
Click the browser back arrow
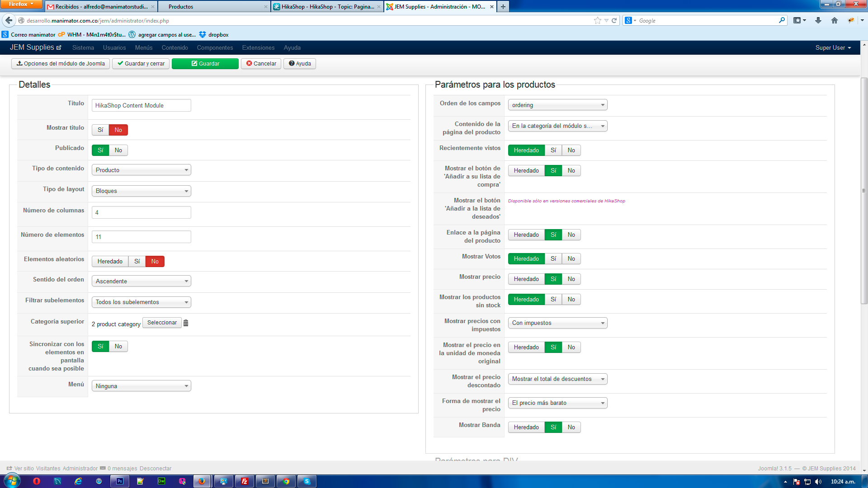[9, 20]
